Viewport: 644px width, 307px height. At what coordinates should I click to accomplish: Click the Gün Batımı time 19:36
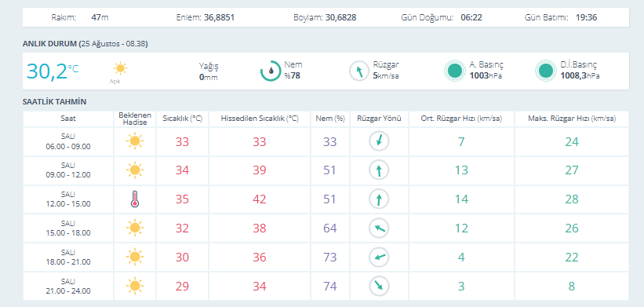[x=586, y=18]
